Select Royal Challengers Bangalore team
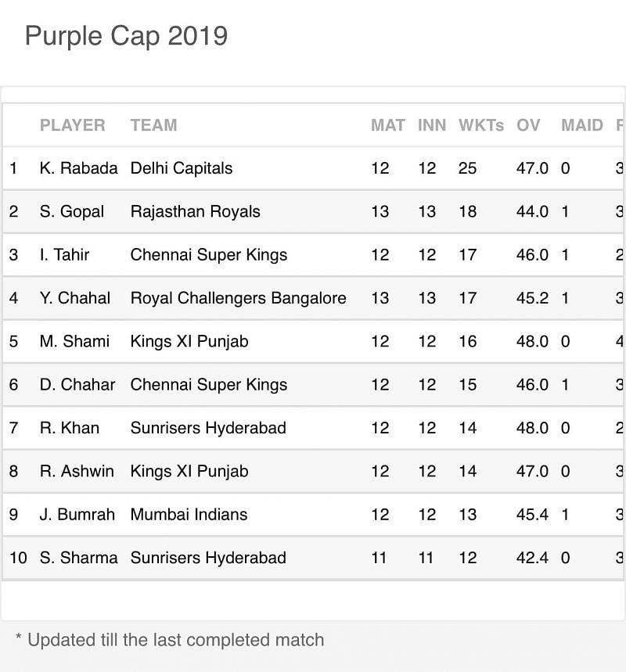626x672 pixels. tap(238, 298)
